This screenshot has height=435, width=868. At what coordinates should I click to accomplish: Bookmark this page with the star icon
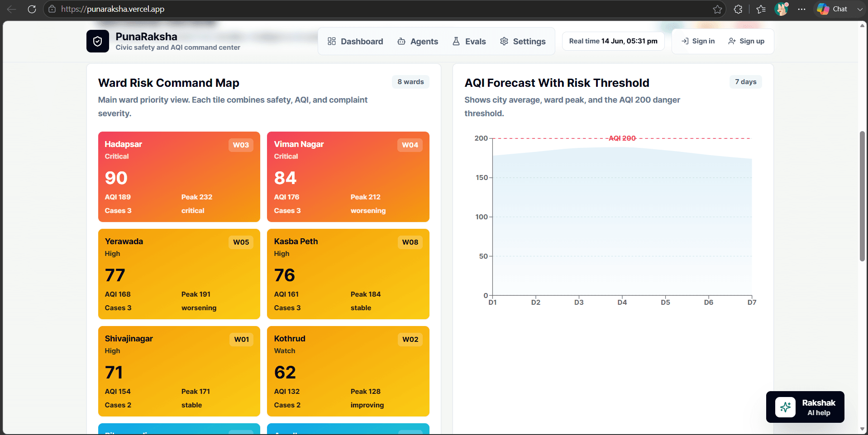(x=717, y=9)
